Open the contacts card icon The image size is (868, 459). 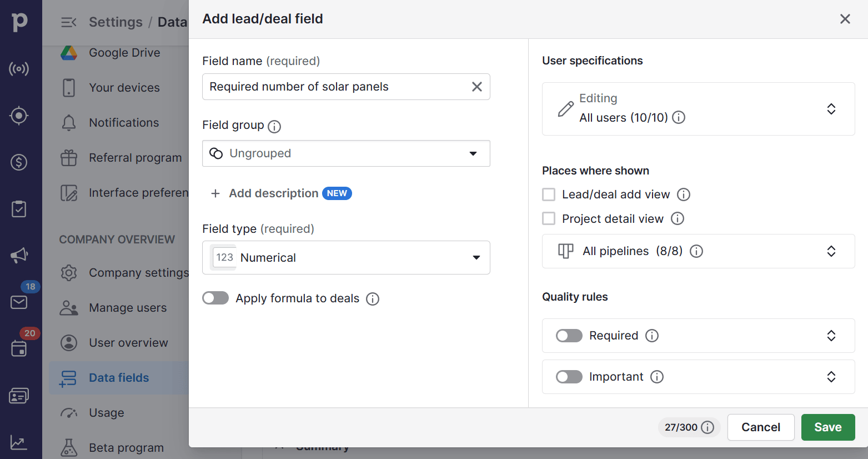19,396
